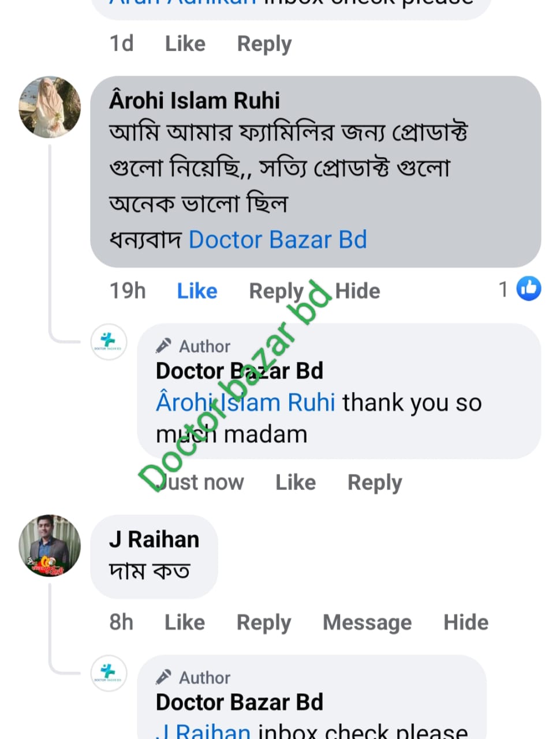Image resolution: width=560 pixels, height=739 pixels.
Task: Click pencil Author icon in second reply
Action: (164, 677)
